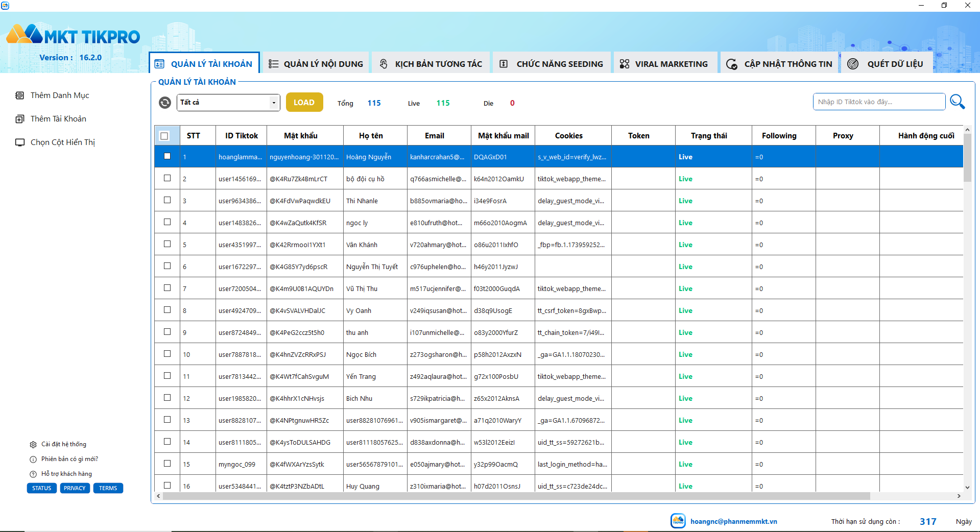Click right arrow of horizontal scrollbar

click(959, 496)
